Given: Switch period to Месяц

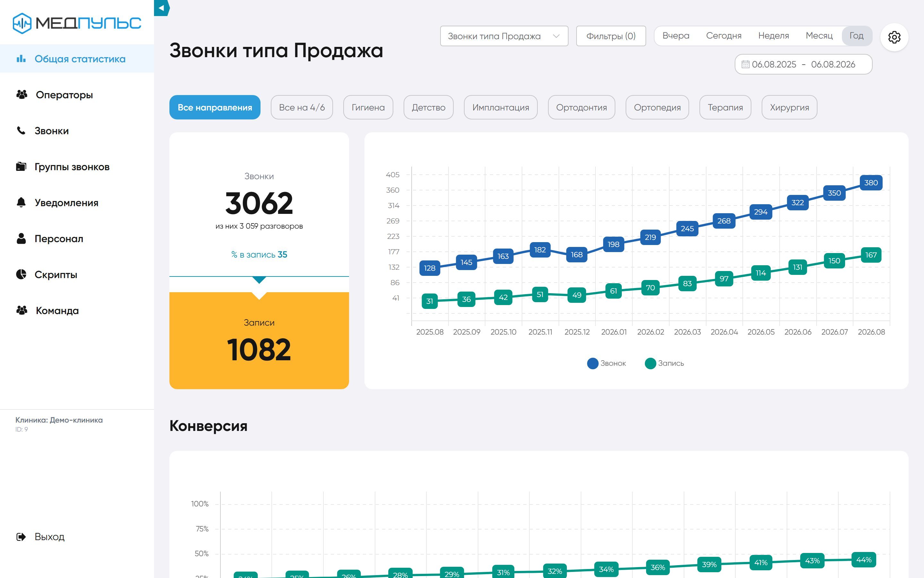Looking at the screenshot, I should 819,36.
